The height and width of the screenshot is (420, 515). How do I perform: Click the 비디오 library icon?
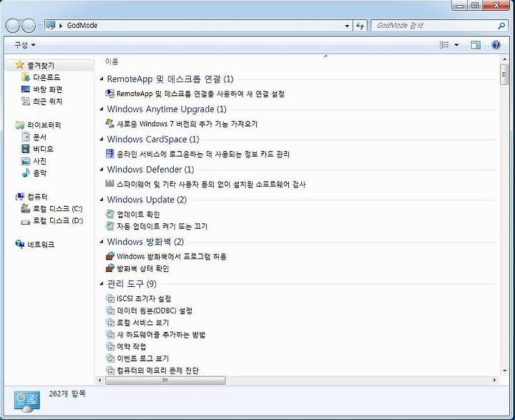pos(26,149)
